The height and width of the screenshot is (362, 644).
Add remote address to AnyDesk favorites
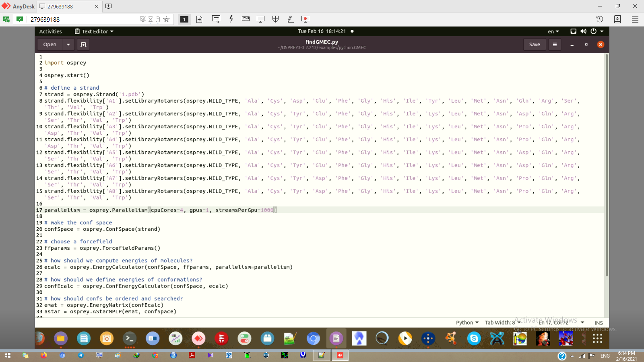167,19
